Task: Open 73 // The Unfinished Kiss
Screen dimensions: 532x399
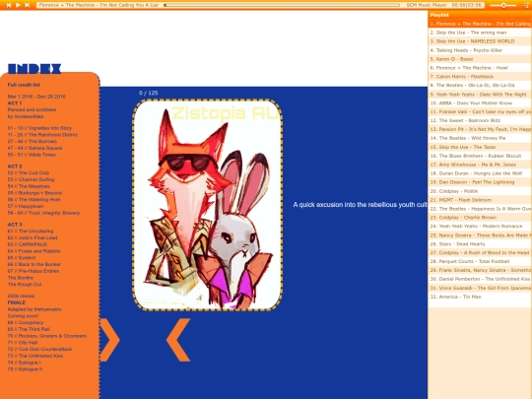Action: 35,356
